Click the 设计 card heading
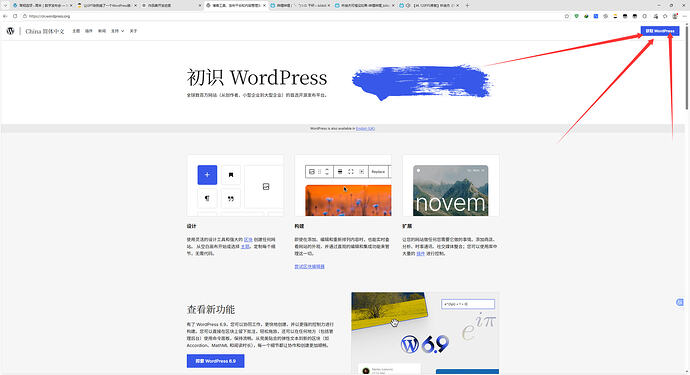This screenshot has width=690, height=375. [191, 226]
